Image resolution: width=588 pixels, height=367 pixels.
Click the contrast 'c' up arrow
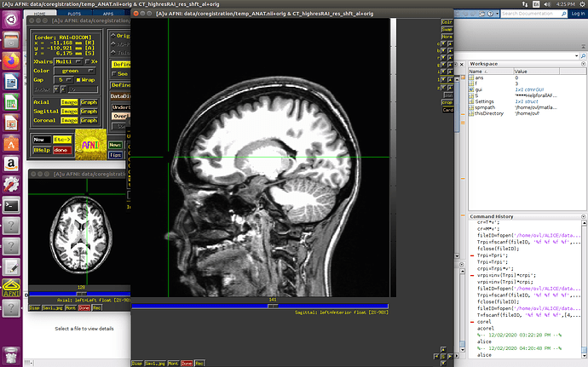(x=450, y=44)
